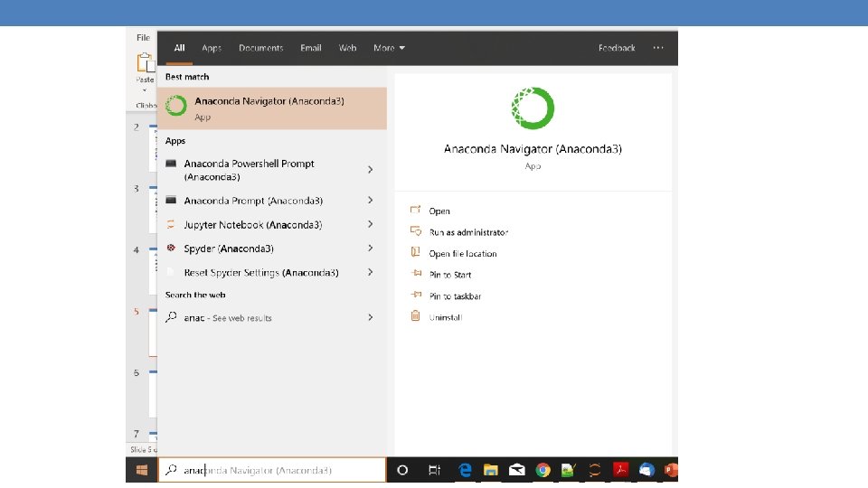The image size is (868, 488).
Task: Open Anaconda Navigator best match result
Action: [272, 108]
